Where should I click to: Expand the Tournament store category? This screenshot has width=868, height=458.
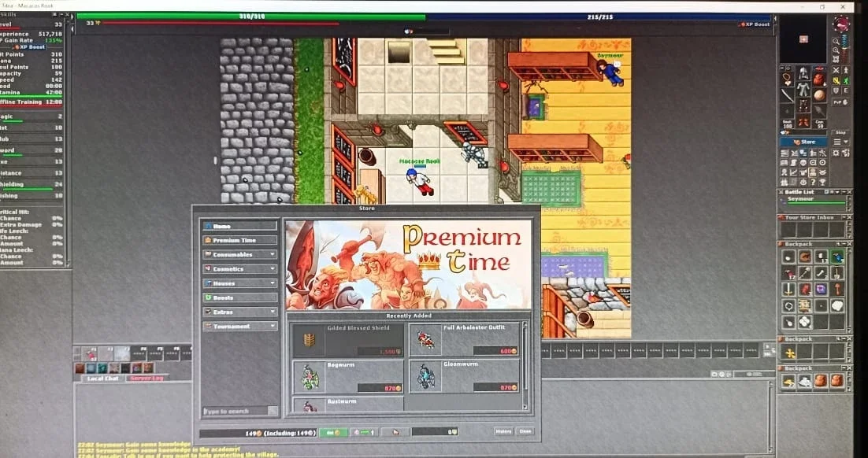coord(239,327)
